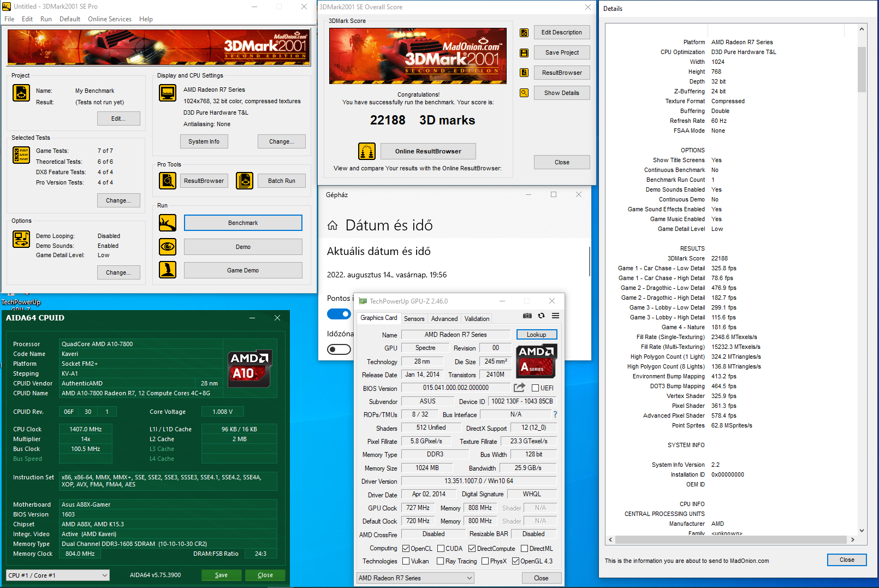Click the AMD A Series logo in GPU-Z
This screenshot has width=879, height=588.
536,361
